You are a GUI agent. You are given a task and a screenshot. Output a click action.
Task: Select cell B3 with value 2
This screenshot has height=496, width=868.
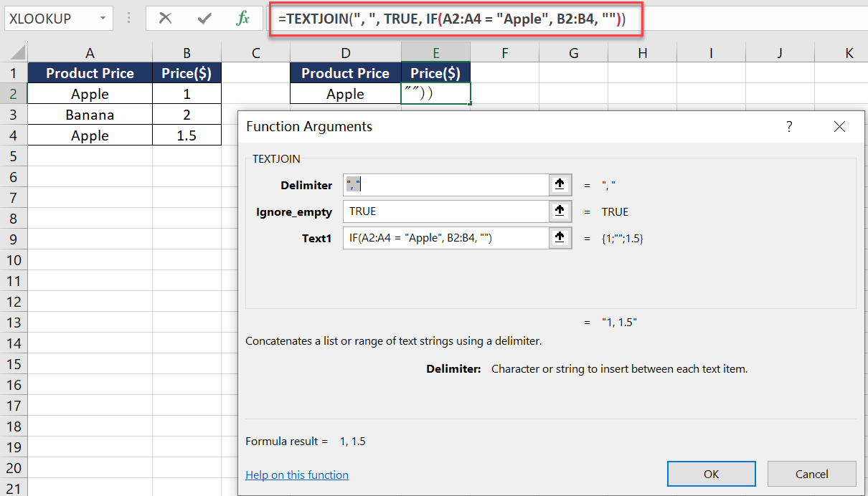point(187,115)
